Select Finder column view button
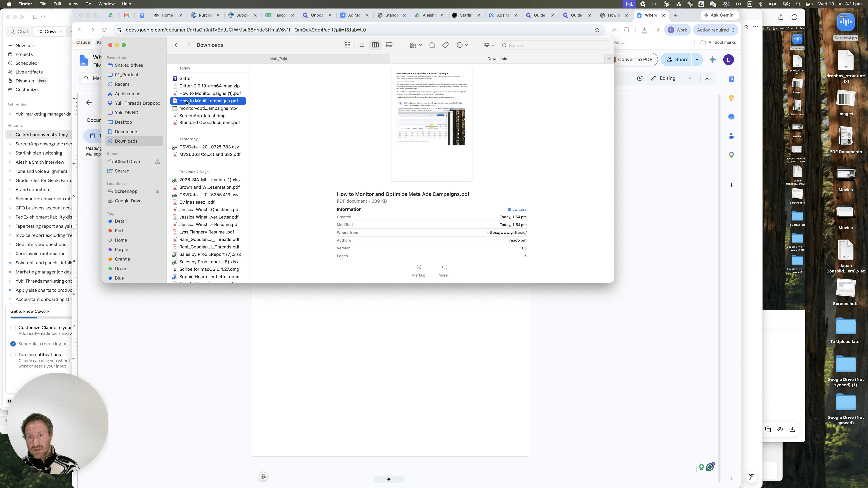Viewport: 868px width, 488px height. pyautogui.click(x=375, y=45)
